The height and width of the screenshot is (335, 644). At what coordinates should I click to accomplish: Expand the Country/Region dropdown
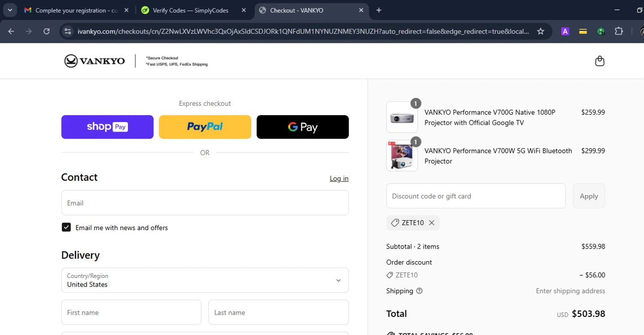(x=205, y=280)
